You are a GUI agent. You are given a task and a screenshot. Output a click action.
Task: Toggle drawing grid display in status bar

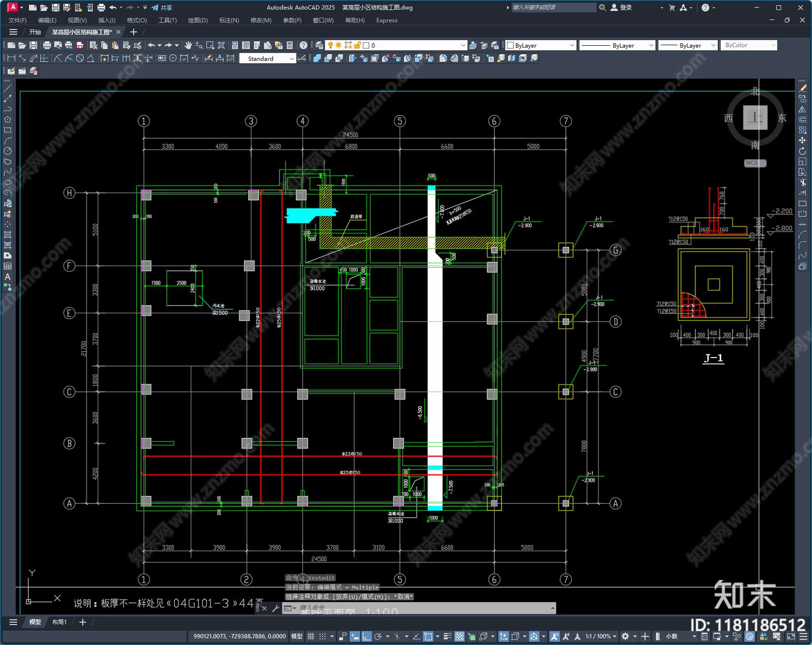click(311, 636)
